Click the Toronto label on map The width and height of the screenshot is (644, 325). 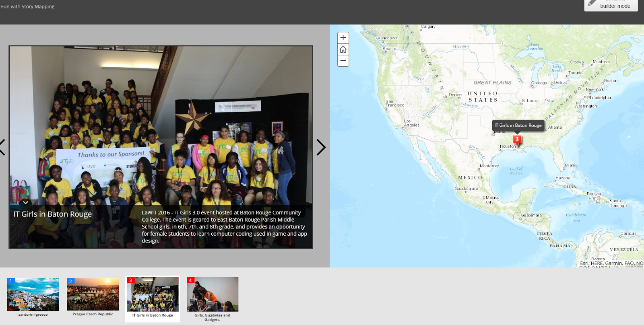tap(575, 73)
